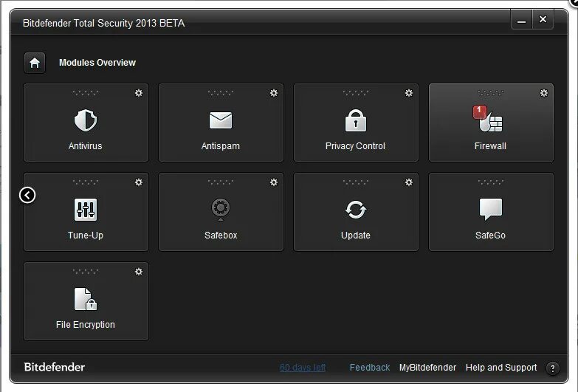This screenshot has width=578, height=392.
Task: Open the File Encryption document icon
Action: [86, 299]
